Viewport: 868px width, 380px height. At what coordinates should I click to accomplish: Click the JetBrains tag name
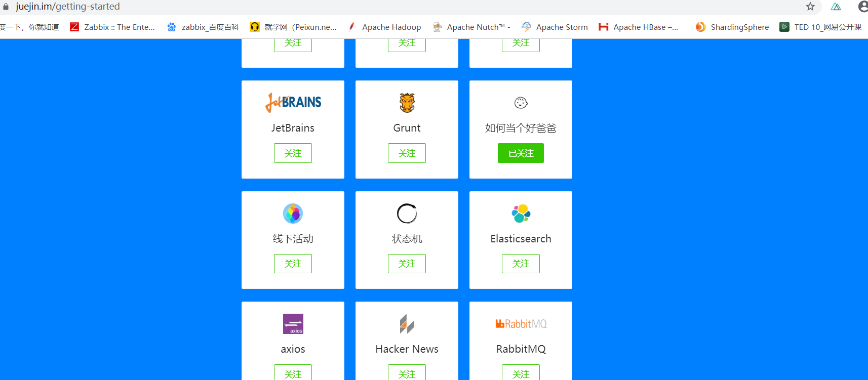pyautogui.click(x=293, y=128)
